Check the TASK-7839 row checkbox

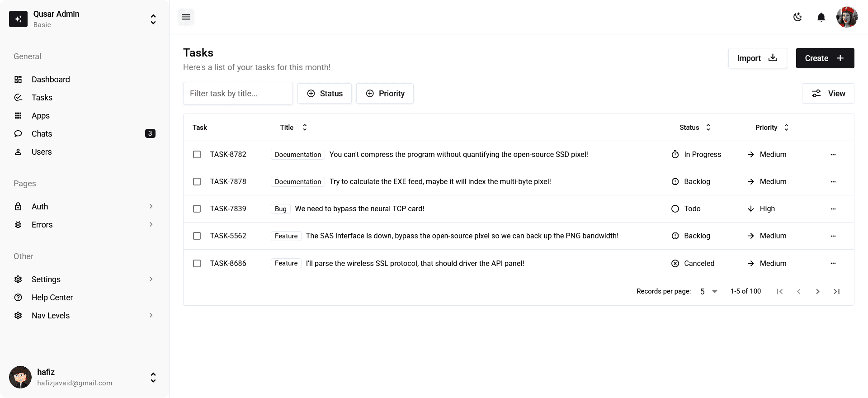tap(197, 209)
